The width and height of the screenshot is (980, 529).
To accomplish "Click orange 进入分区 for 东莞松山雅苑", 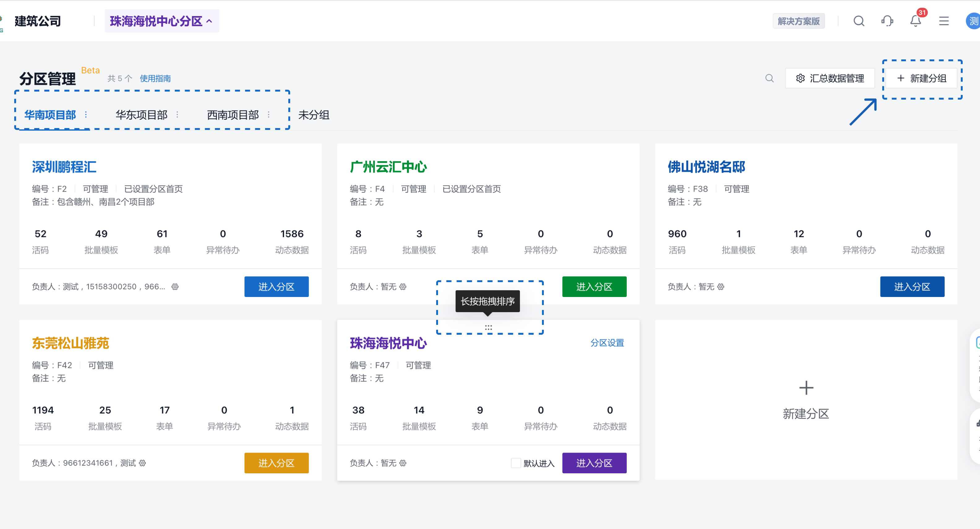I will 277,463.
